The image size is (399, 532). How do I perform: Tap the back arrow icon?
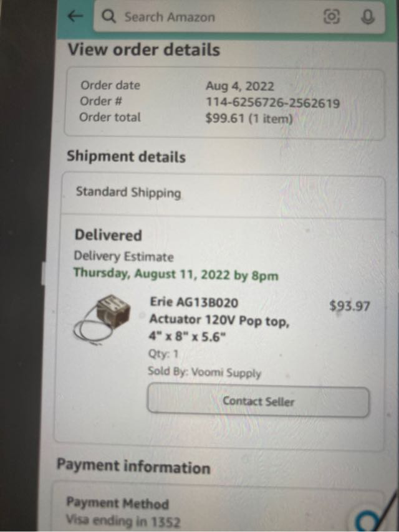[75, 16]
